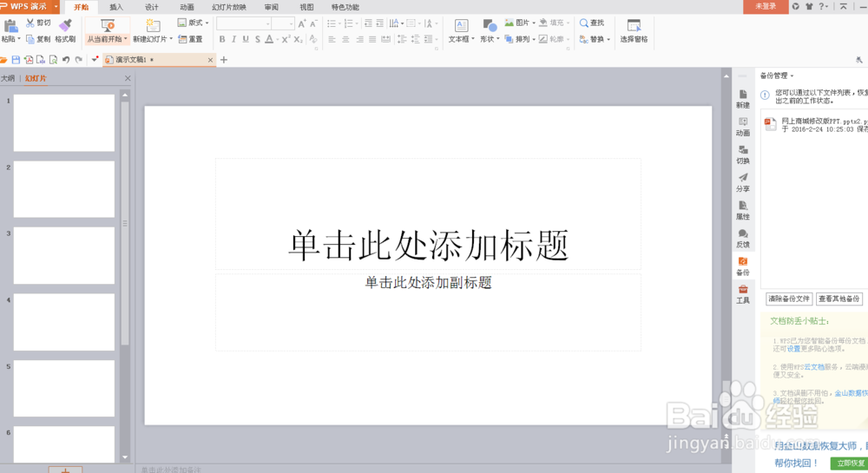Switch to the Insert (插入) ribbon tab
The width and height of the screenshot is (868, 473).
pos(116,7)
